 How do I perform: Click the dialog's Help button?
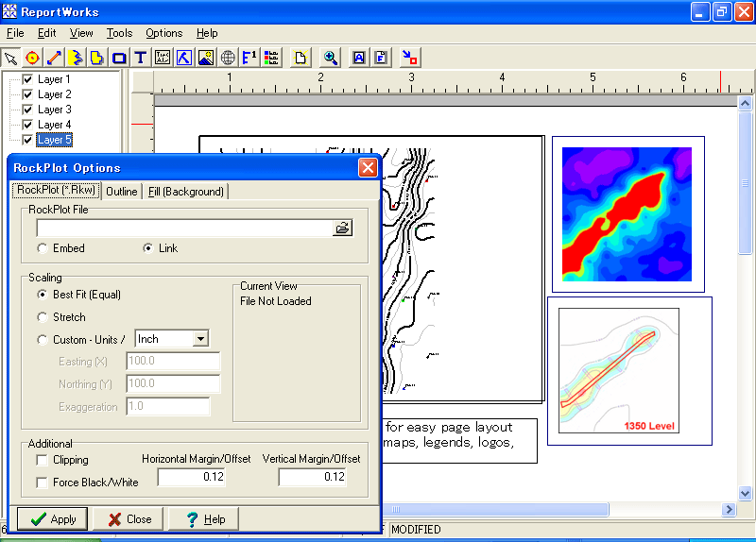(x=204, y=519)
